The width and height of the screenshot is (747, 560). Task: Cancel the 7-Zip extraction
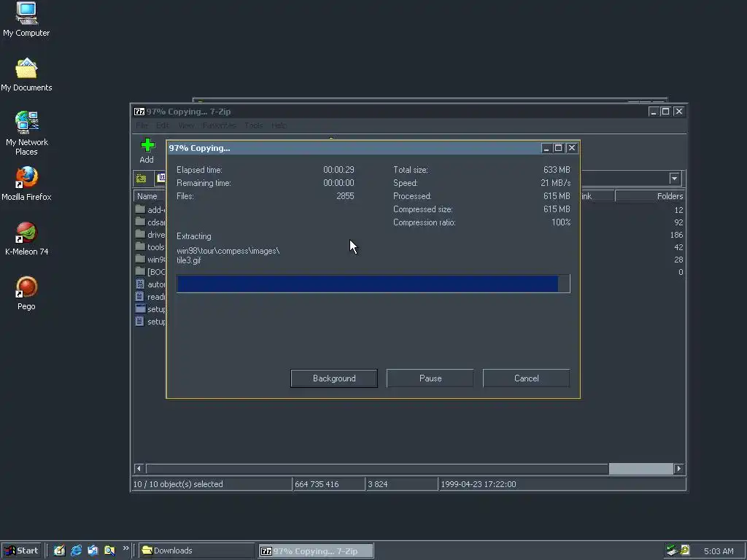pos(527,378)
